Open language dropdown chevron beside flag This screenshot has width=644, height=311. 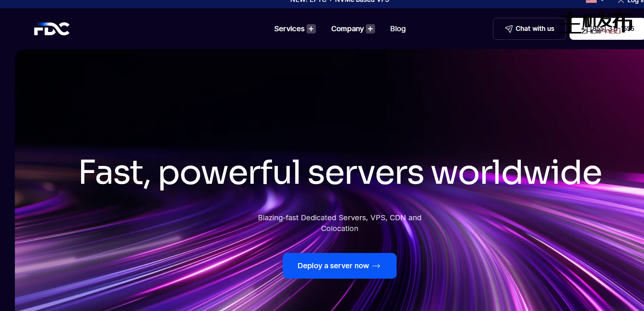coord(602,1)
